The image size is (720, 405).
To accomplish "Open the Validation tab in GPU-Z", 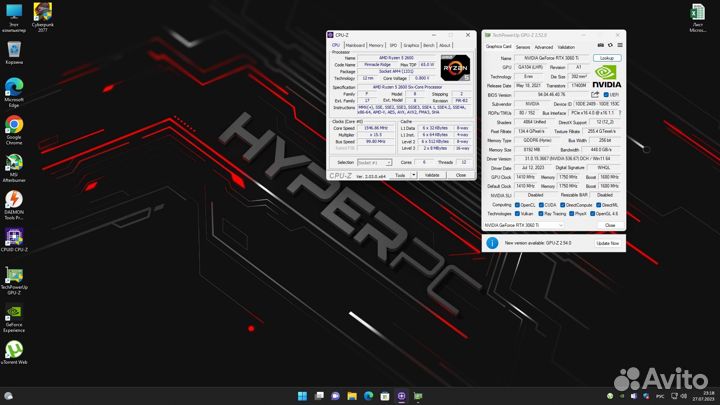I will [566, 47].
